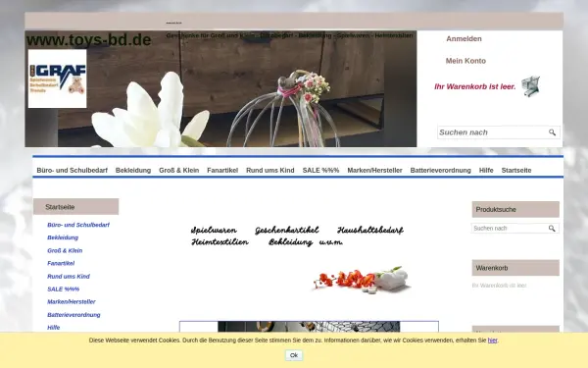Open Fanartikel in top navigation
Viewport: 588px width, 368px height.
click(222, 171)
